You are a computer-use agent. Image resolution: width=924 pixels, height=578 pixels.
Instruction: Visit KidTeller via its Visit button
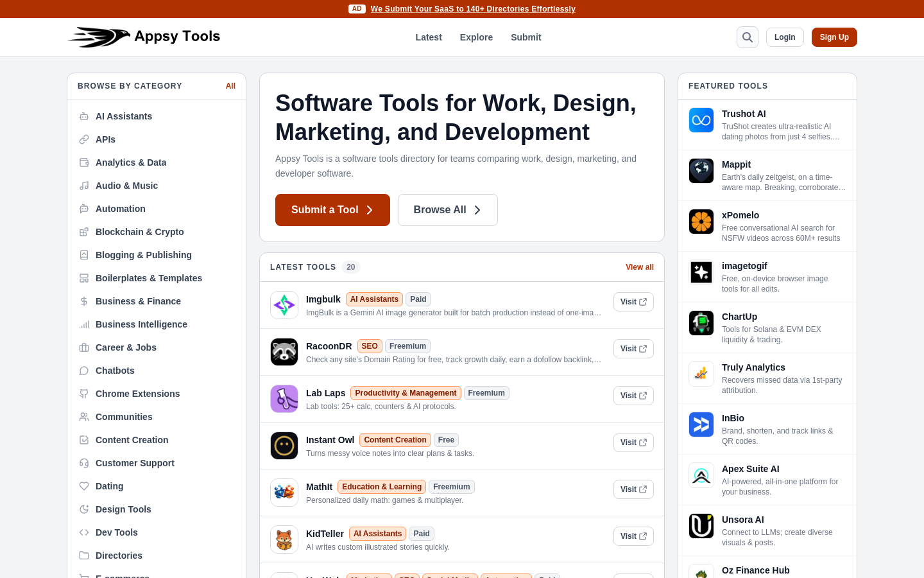[633, 536]
